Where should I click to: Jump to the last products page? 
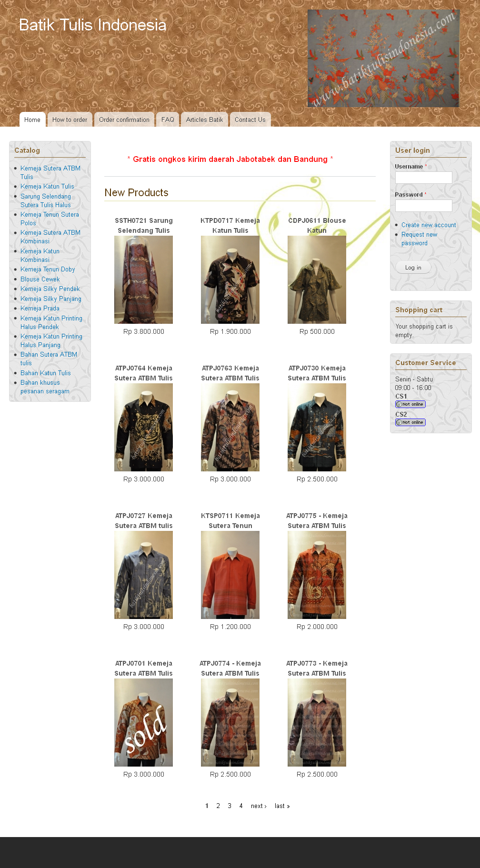[282, 806]
